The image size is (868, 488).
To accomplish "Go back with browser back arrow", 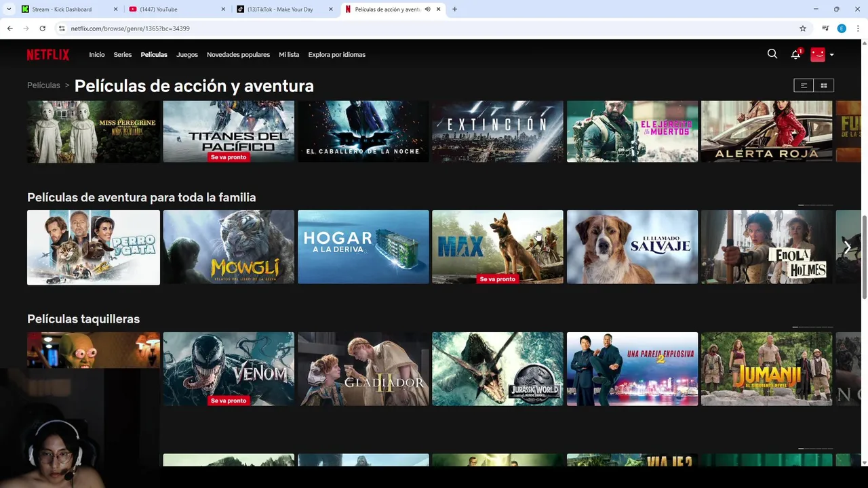I will [x=9, y=28].
